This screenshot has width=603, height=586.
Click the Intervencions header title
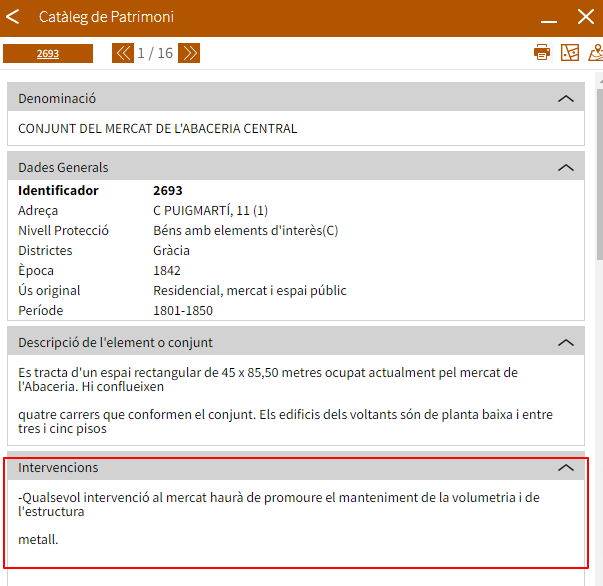pos(58,468)
